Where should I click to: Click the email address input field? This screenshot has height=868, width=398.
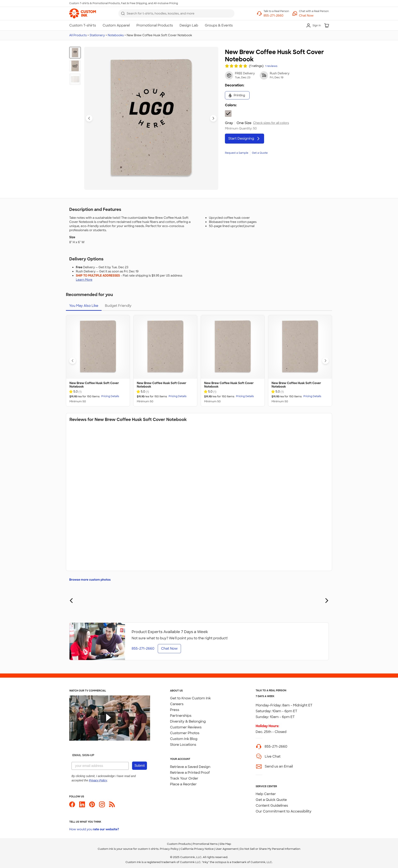[x=100, y=766]
